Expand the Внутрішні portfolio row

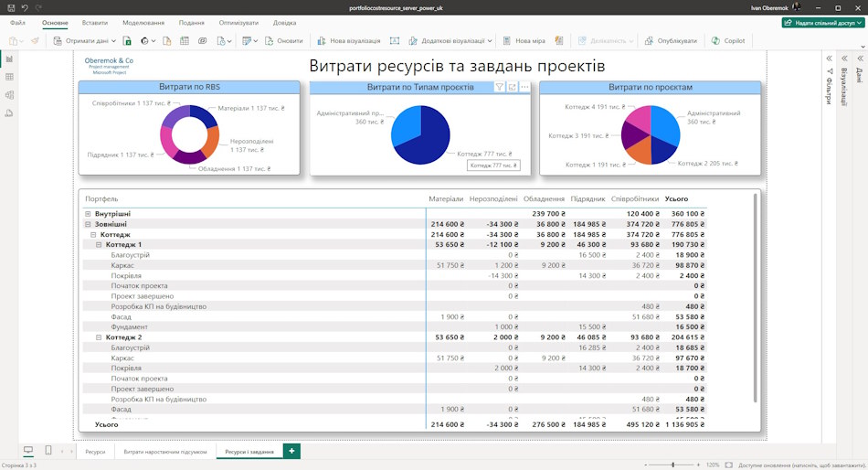coord(88,214)
